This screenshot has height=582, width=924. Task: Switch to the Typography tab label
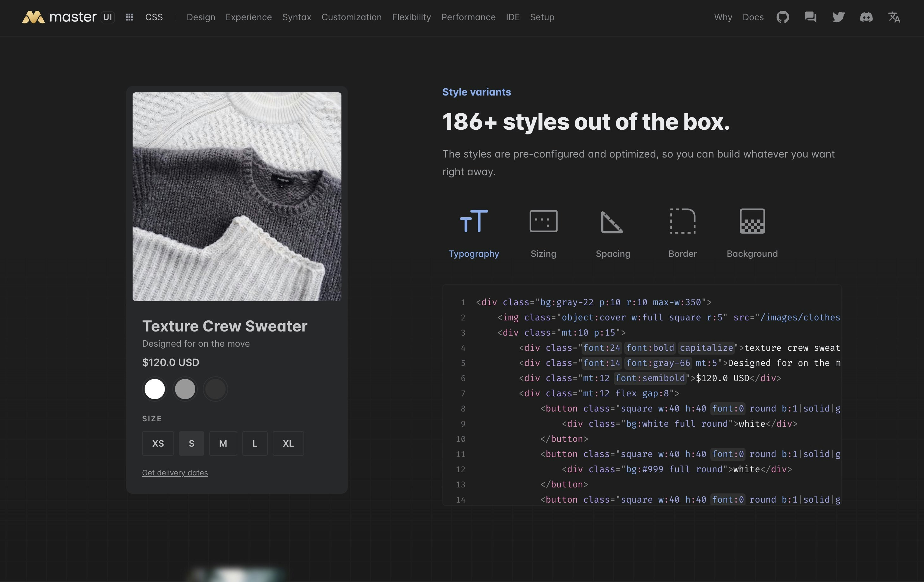click(x=474, y=254)
